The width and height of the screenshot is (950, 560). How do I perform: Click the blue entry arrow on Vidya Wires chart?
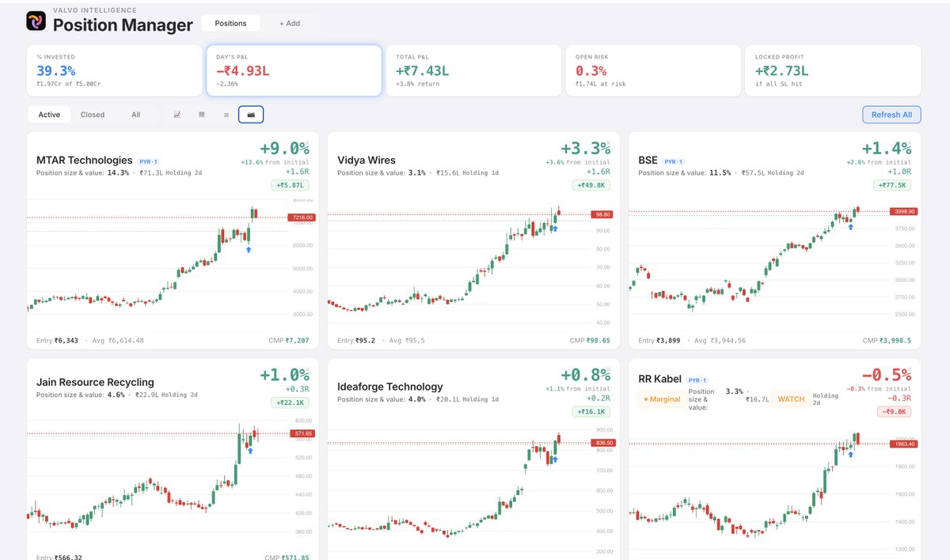click(555, 229)
